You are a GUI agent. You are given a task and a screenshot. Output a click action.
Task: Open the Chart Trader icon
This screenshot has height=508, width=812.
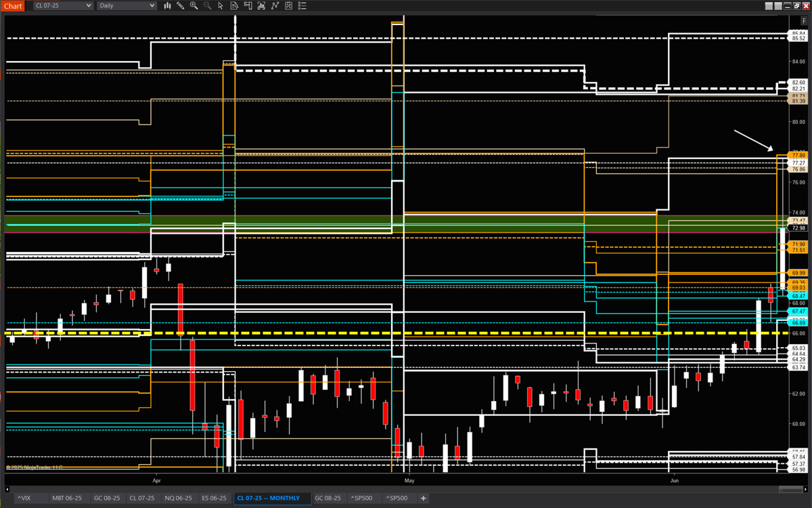click(x=248, y=5)
